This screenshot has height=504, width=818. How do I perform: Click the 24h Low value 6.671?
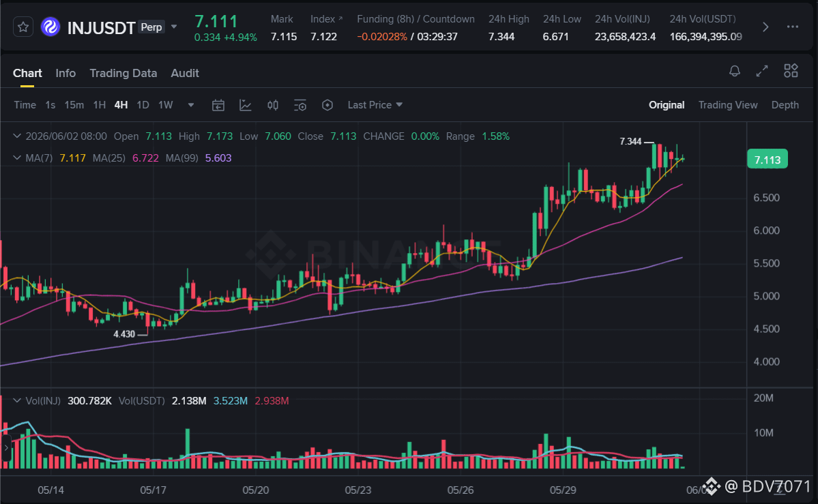click(555, 37)
